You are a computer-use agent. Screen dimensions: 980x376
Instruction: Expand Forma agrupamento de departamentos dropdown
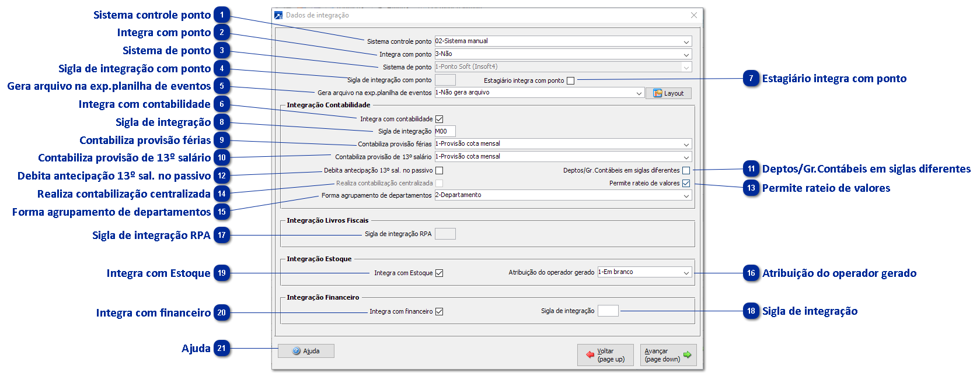pyautogui.click(x=686, y=196)
